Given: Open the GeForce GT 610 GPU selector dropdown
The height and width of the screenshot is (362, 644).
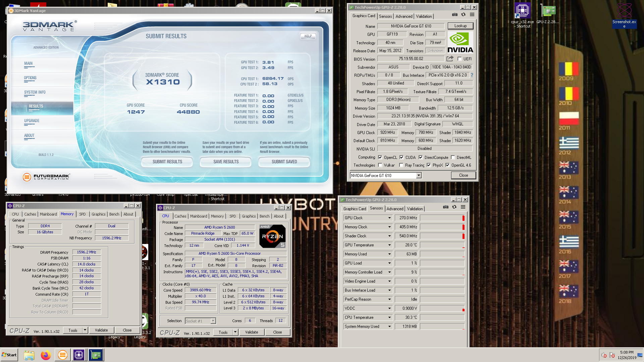Looking at the screenshot, I should click(419, 176).
